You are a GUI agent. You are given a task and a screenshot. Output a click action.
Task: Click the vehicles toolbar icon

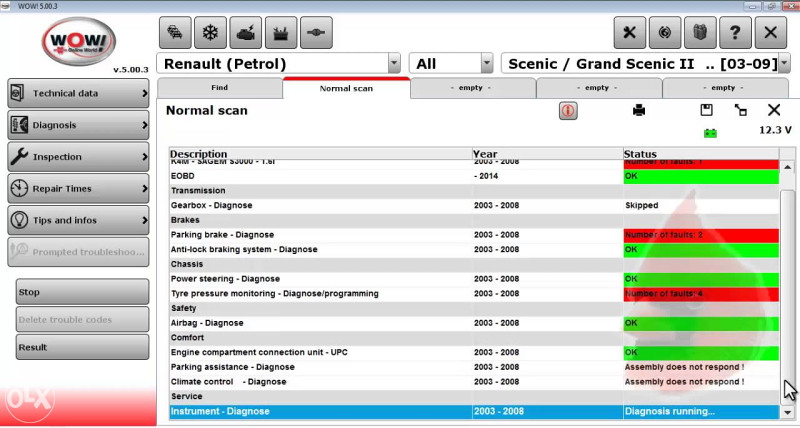tap(176, 33)
